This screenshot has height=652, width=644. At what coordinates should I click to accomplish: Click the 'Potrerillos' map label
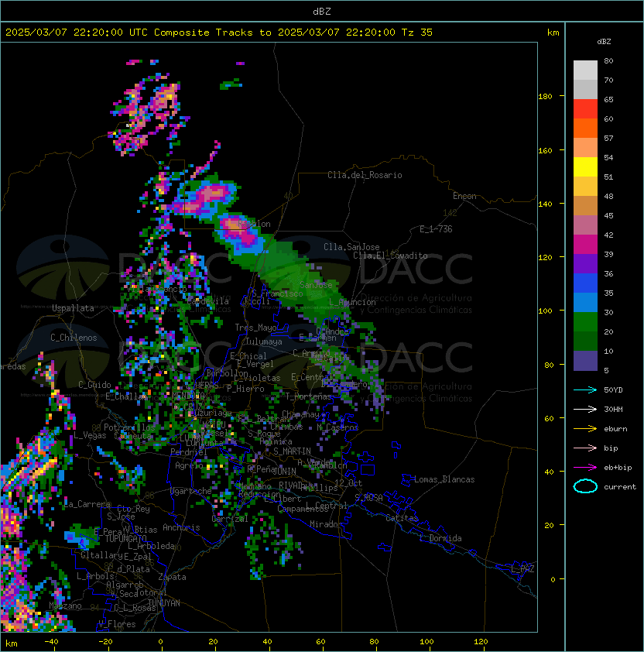click(129, 427)
